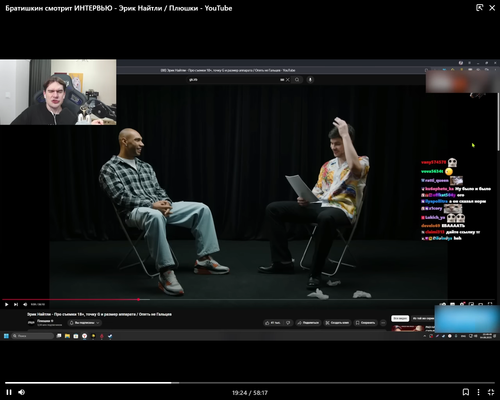The height and width of the screenshot is (400, 500).
Task: Click the video title in the header
Action: [x=119, y=8]
